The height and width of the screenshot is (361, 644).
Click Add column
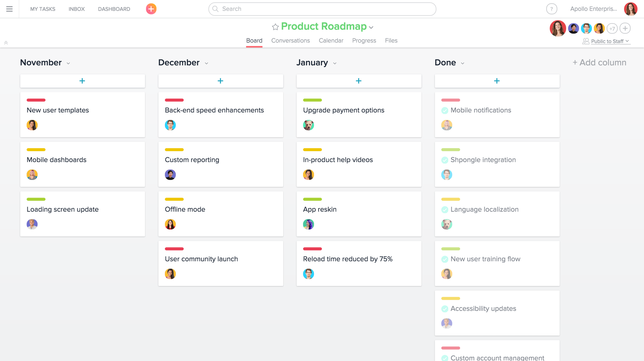(x=599, y=63)
